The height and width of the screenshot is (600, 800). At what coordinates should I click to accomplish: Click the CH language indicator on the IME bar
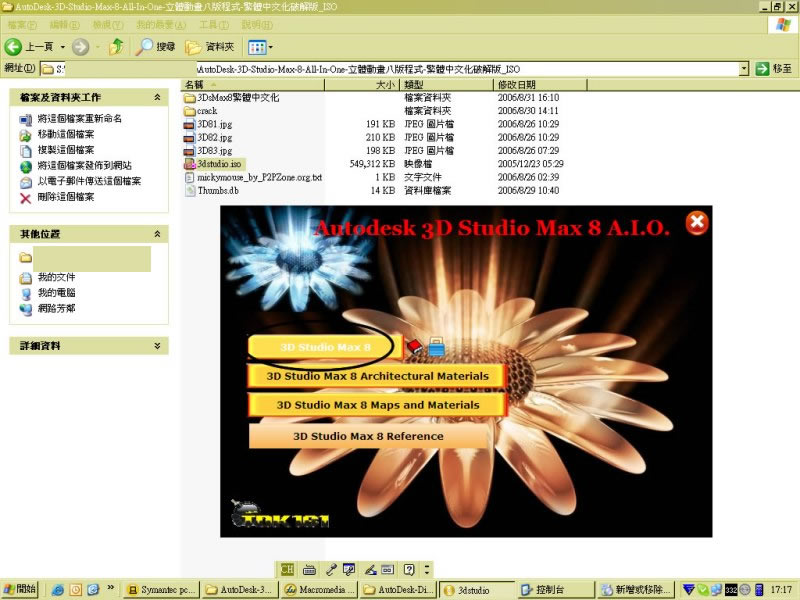click(287, 569)
